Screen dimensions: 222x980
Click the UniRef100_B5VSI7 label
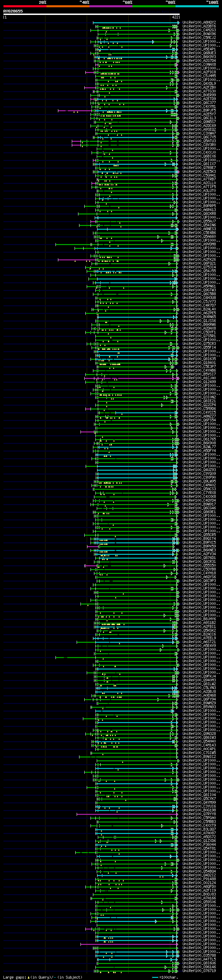coord(199,374)
